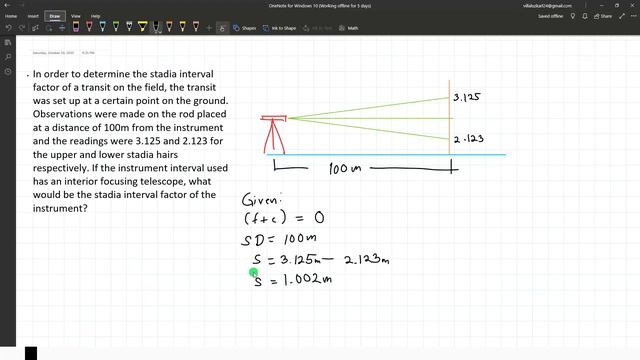The width and height of the screenshot is (640, 360).
Task: Click the problem statement text paragraph
Action: coord(130,141)
